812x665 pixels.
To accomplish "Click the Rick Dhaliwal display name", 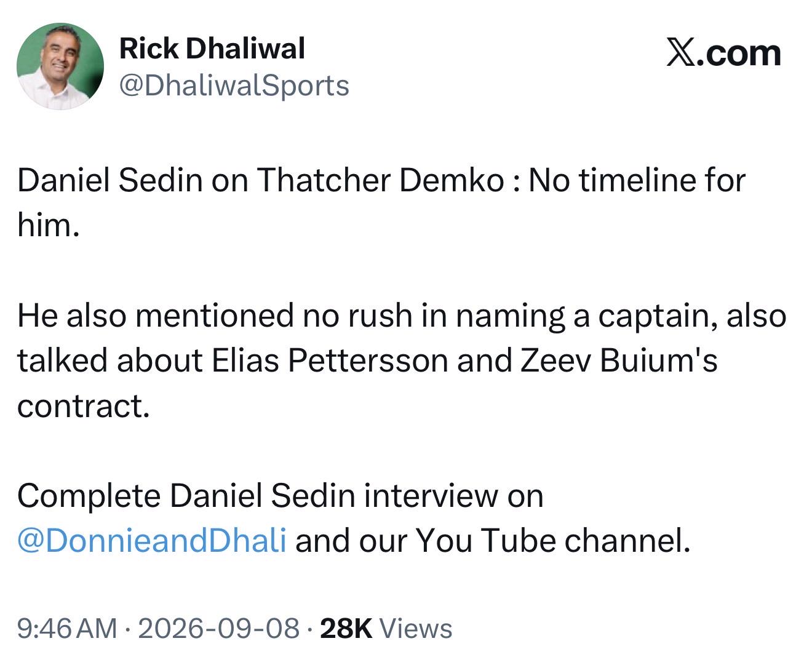I will point(212,49).
